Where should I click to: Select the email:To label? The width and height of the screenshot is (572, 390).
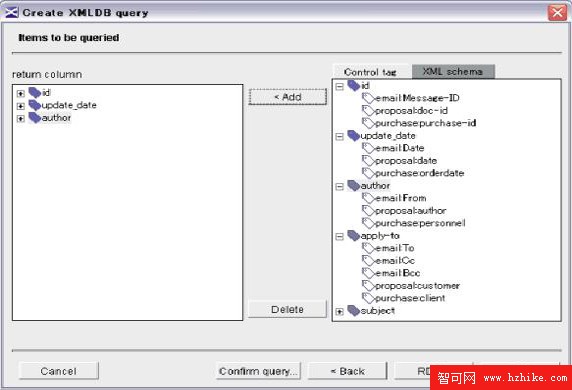tap(395, 248)
